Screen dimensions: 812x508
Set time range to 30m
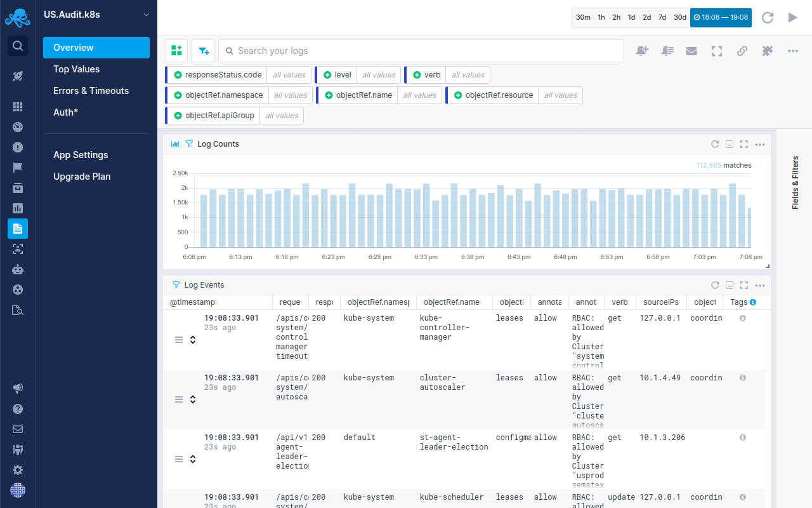[x=583, y=17]
